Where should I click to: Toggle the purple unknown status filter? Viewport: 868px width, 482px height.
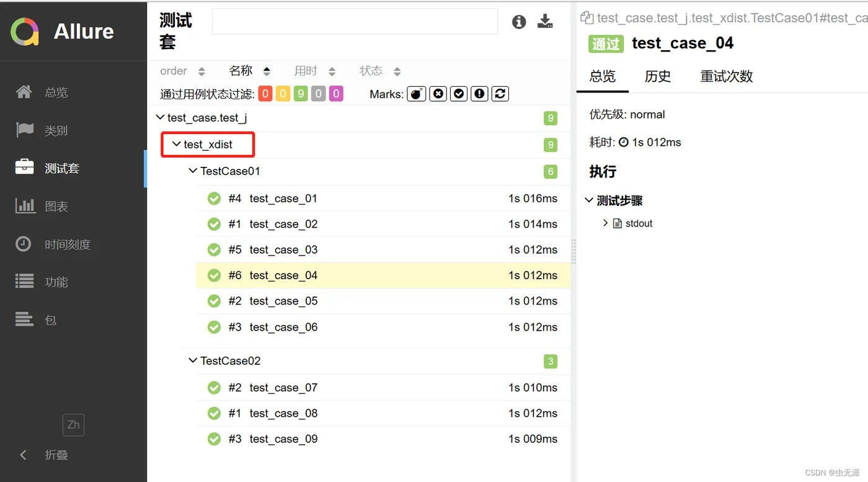pyautogui.click(x=336, y=94)
